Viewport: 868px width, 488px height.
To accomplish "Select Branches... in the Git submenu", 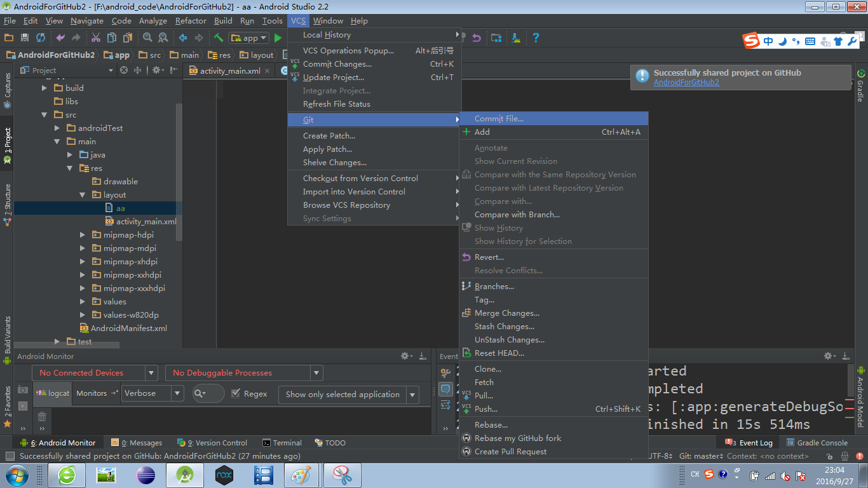I will (553, 287).
